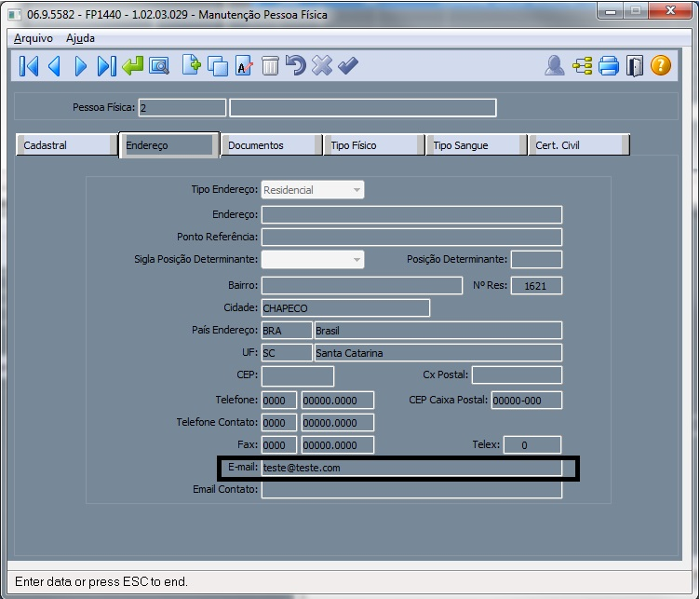This screenshot has width=700, height=599.
Task: Click the Telex field
Action: (x=532, y=445)
